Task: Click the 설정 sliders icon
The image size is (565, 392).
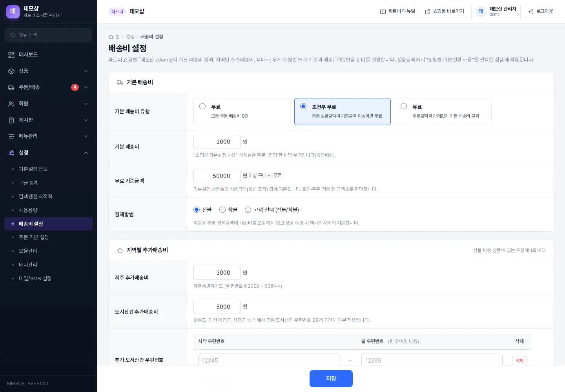Action: pyautogui.click(x=11, y=152)
